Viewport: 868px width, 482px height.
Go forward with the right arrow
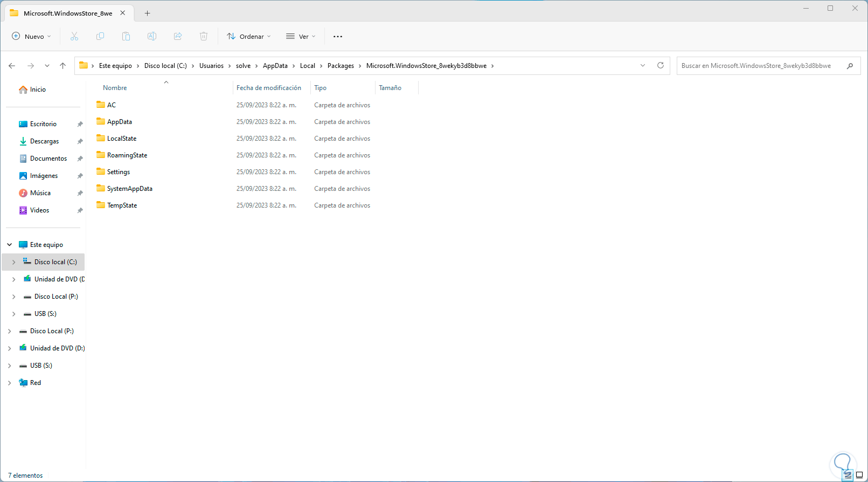31,66
